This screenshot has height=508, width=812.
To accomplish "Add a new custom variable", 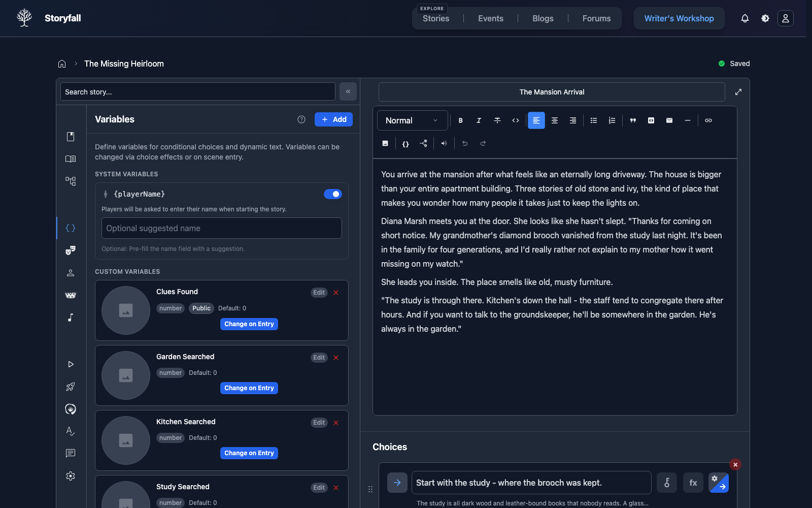I will click(333, 119).
